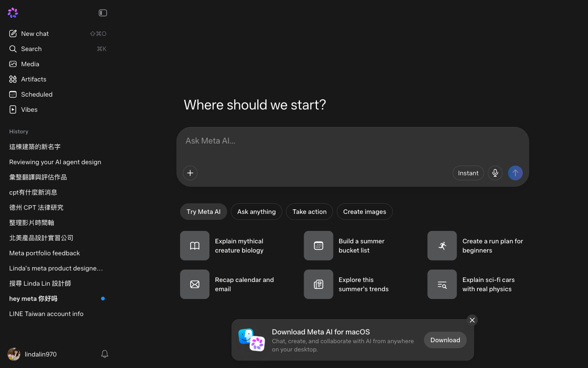This screenshot has width=588, height=368.
Task: Open history chat 搜尋 Linda Lin 設計師
Action: (x=57, y=283)
